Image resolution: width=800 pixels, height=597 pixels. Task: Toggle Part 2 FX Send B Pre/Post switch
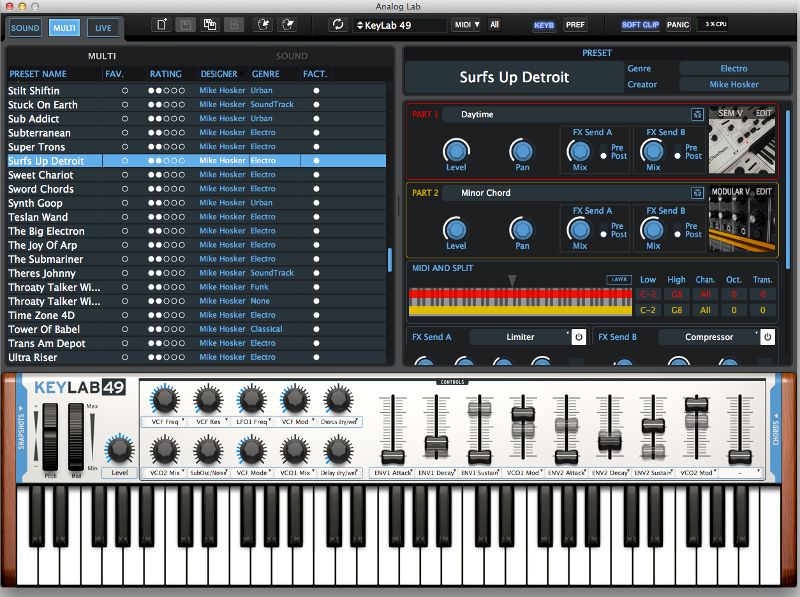tap(678, 230)
